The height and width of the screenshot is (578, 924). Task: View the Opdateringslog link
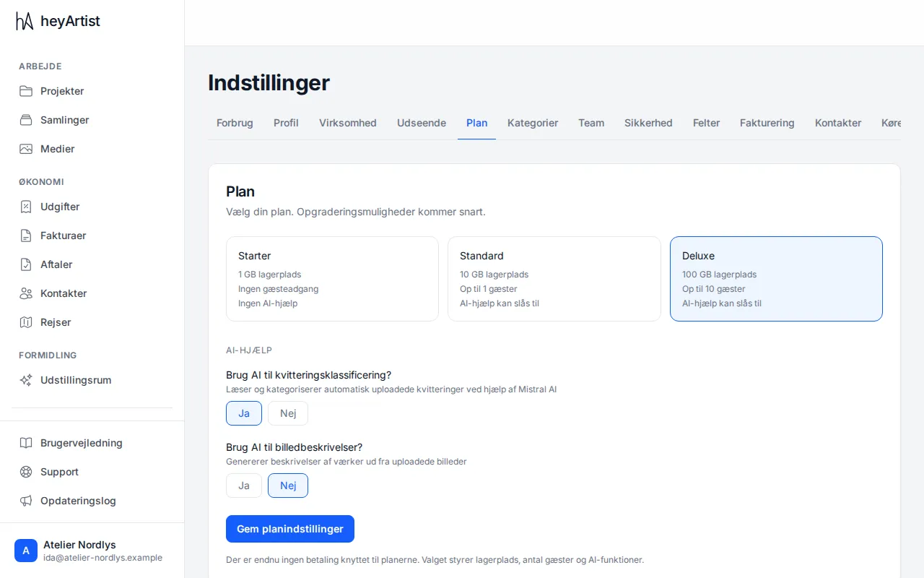(x=92, y=501)
